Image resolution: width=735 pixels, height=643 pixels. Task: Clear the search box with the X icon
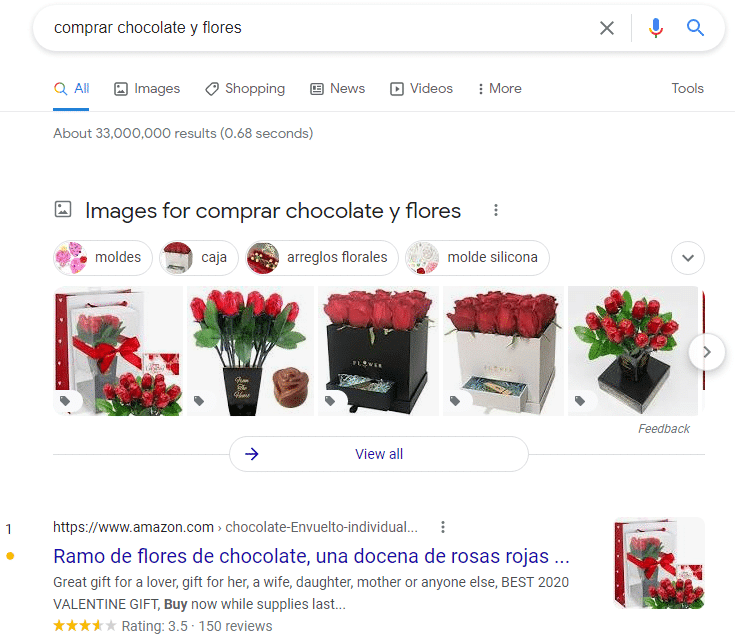point(607,28)
